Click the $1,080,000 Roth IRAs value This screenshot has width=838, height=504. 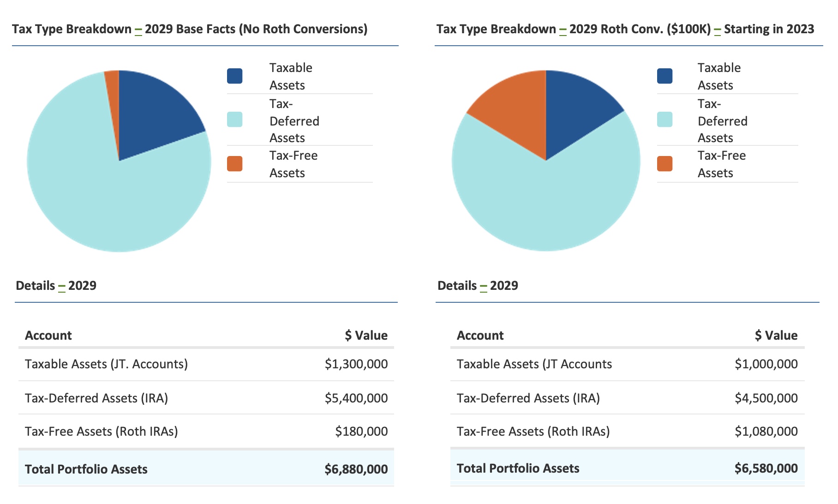point(766,432)
